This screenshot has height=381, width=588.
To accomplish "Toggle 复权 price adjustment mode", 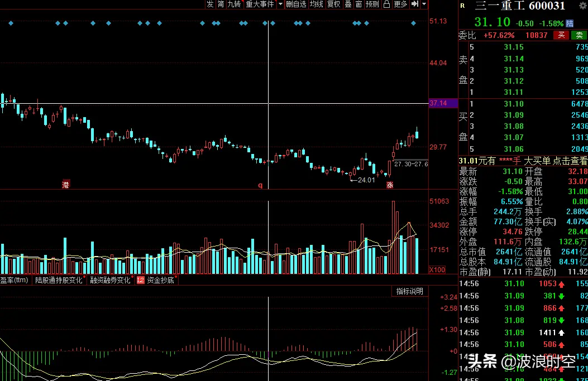I will 333,4.
